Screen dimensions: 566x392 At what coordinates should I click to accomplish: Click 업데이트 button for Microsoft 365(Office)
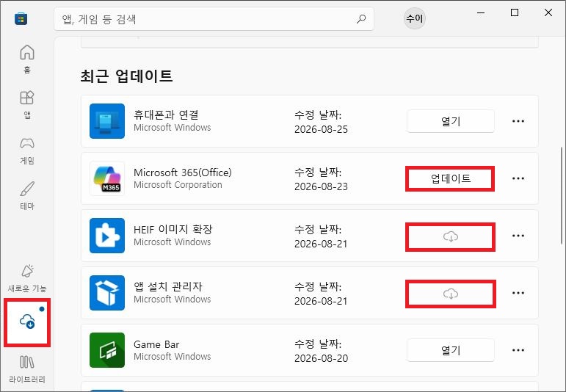pos(451,178)
